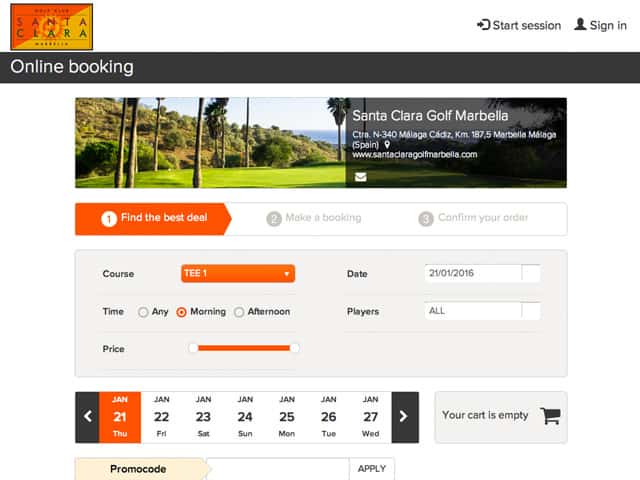Image resolution: width=640 pixels, height=480 pixels.
Task: Click the price slider right handle
Action: click(295, 348)
